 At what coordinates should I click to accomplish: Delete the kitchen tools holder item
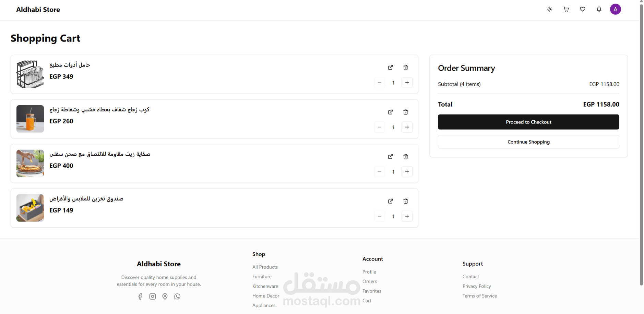[406, 68]
